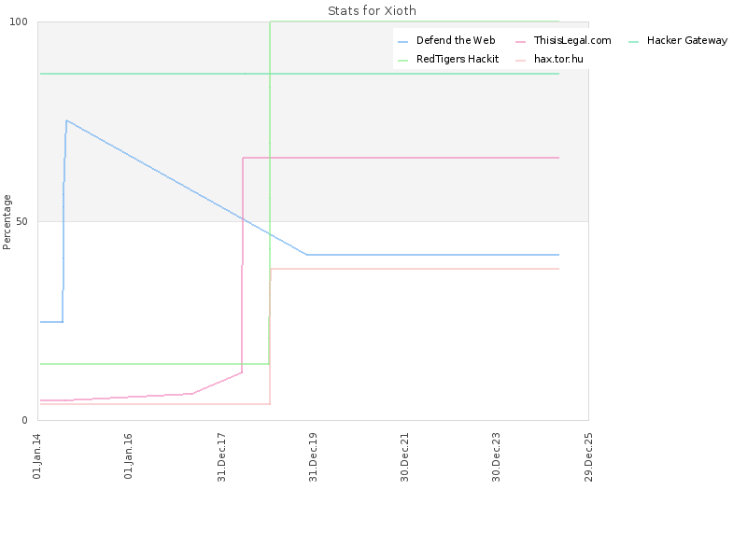The height and width of the screenshot is (560, 747).
Task: Click the 01.Jan.14 x-axis date label
Action: click(x=37, y=456)
